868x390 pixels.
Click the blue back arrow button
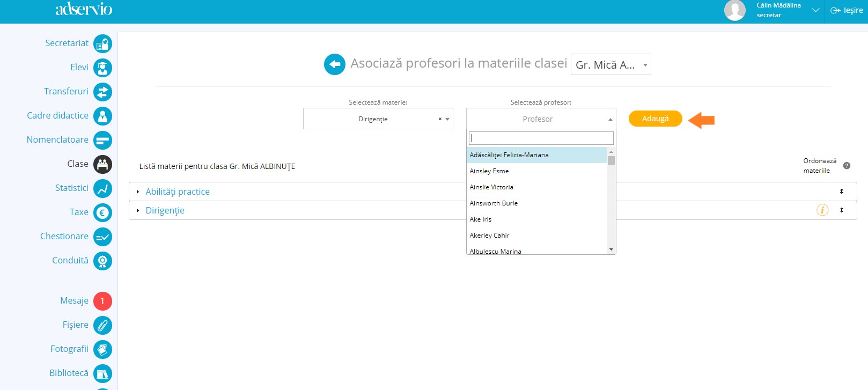pyautogui.click(x=335, y=64)
